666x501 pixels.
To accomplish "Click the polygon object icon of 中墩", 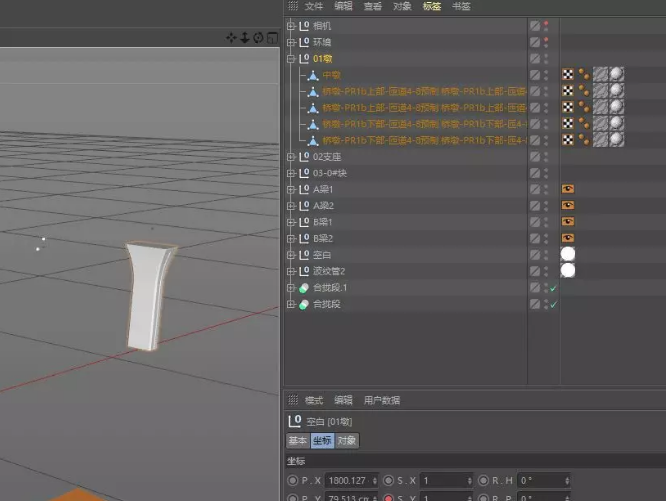I will 313,76.
